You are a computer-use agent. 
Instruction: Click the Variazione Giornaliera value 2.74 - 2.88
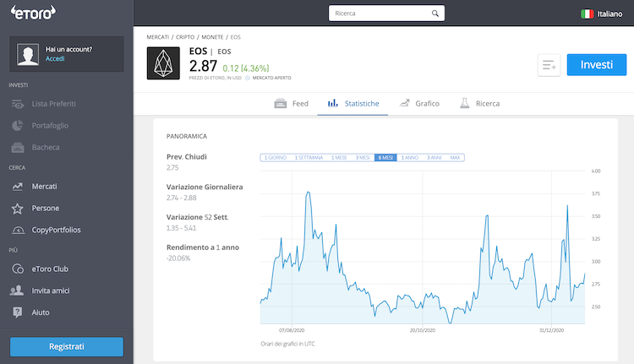(x=182, y=198)
